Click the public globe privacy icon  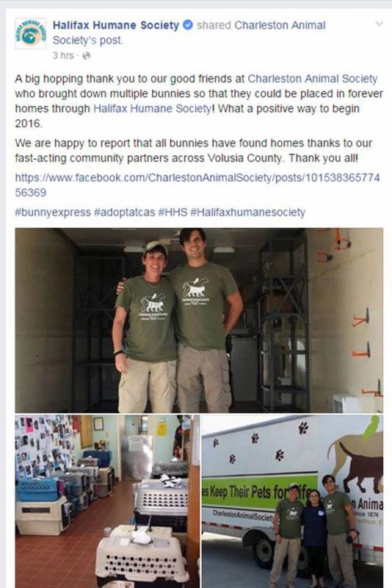(x=86, y=56)
